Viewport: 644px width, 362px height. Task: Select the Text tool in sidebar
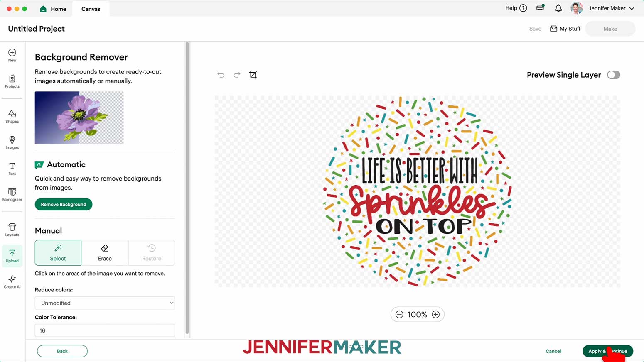pos(12,169)
